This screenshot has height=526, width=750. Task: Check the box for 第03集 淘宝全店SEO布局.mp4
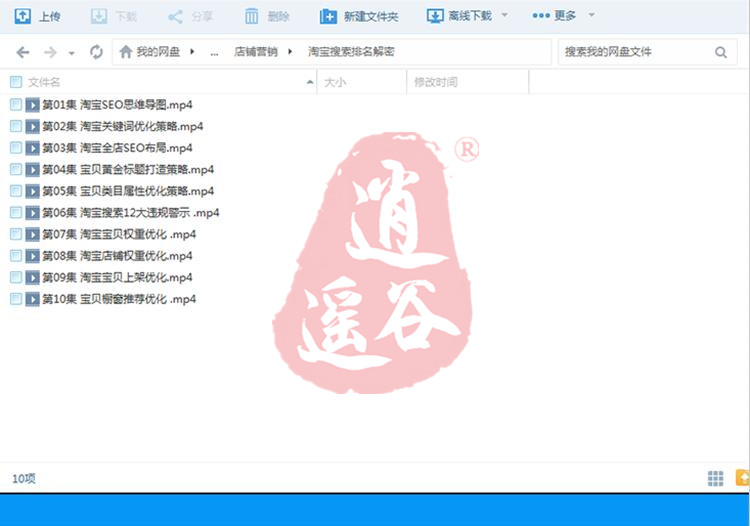point(16,147)
